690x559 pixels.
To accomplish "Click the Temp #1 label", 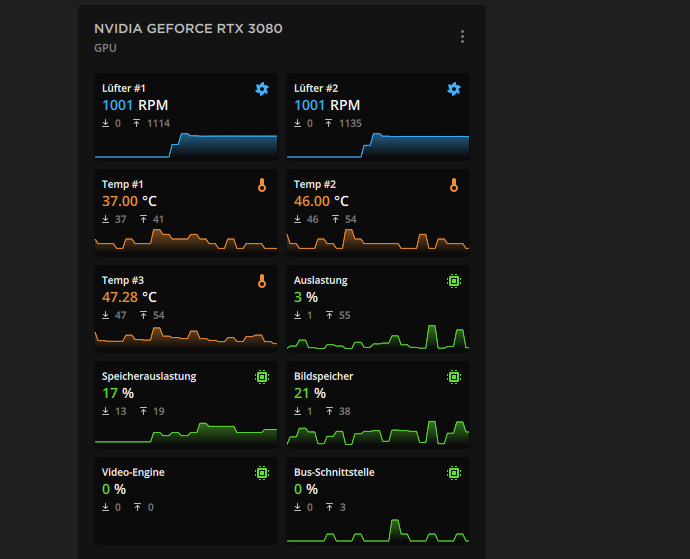I will (x=122, y=184).
